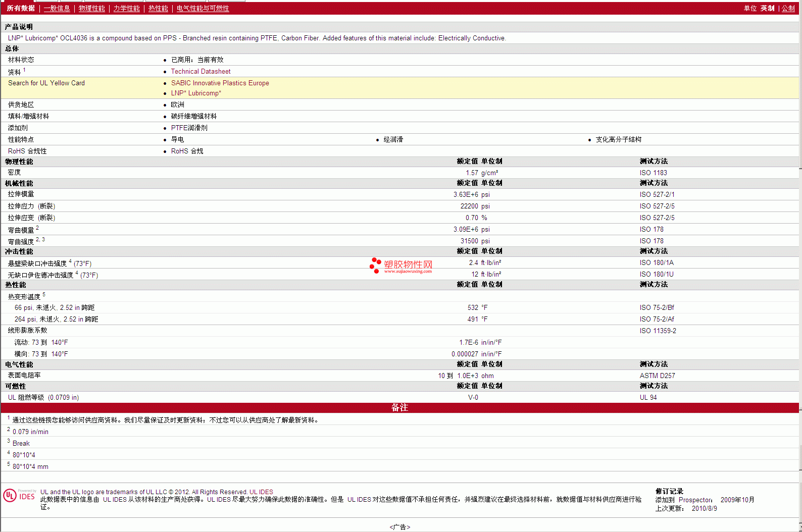802x532 pixels.
Task: Select the 所有数据 tab
Action: coord(21,9)
